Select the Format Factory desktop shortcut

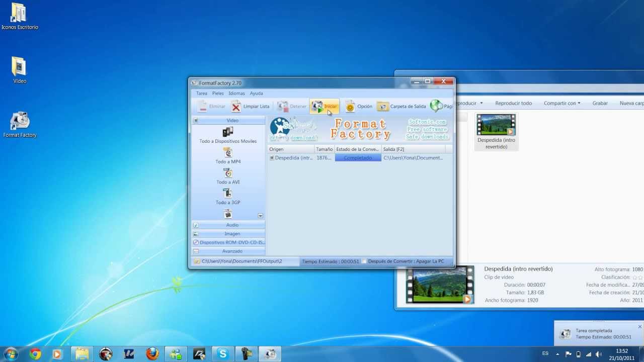(x=20, y=125)
